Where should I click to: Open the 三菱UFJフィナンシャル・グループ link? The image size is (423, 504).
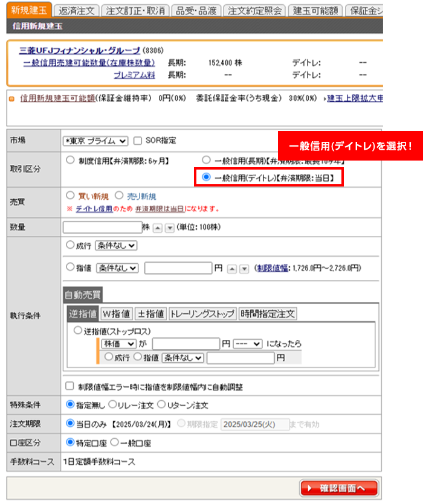click(80, 50)
